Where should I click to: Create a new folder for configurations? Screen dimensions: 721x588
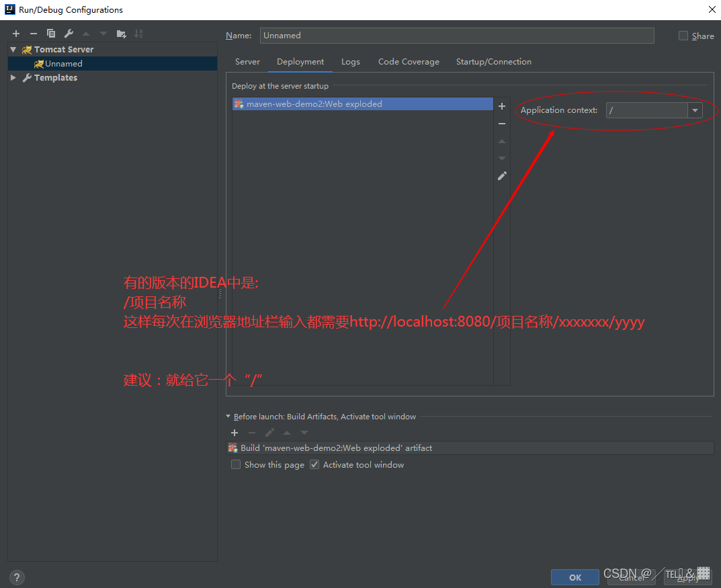pyautogui.click(x=121, y=33)
